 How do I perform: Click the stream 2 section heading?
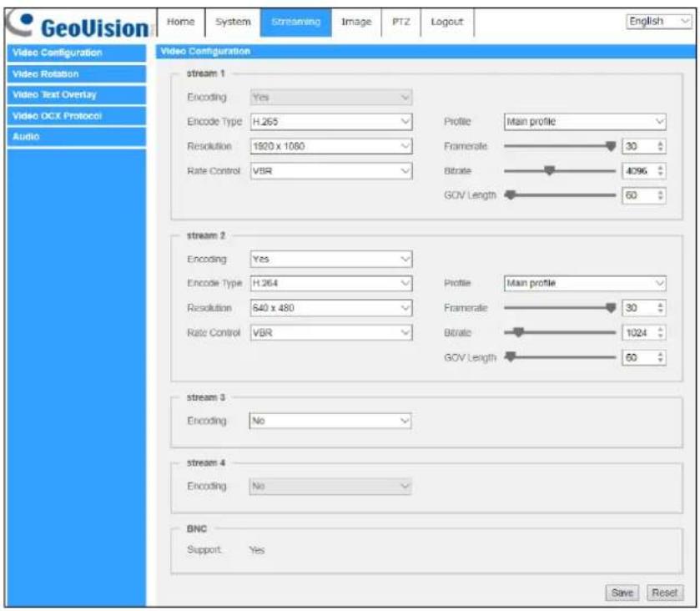206,235
